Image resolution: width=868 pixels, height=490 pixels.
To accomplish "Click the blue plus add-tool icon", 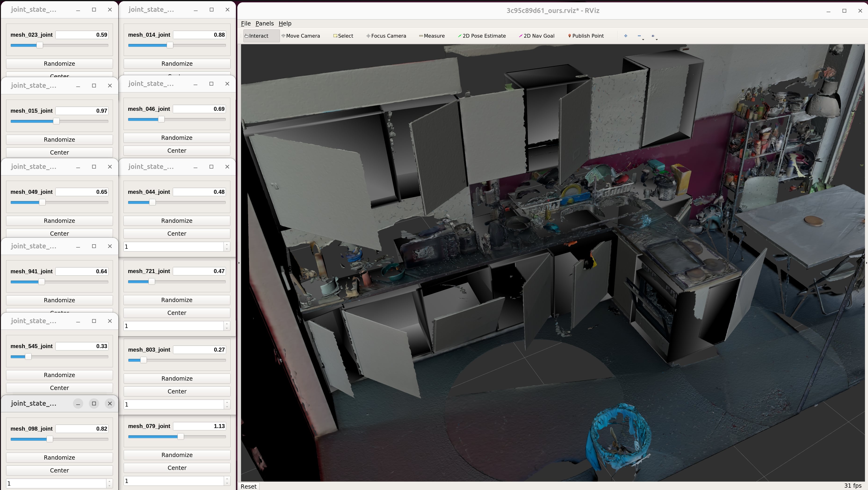I will 625,36.
